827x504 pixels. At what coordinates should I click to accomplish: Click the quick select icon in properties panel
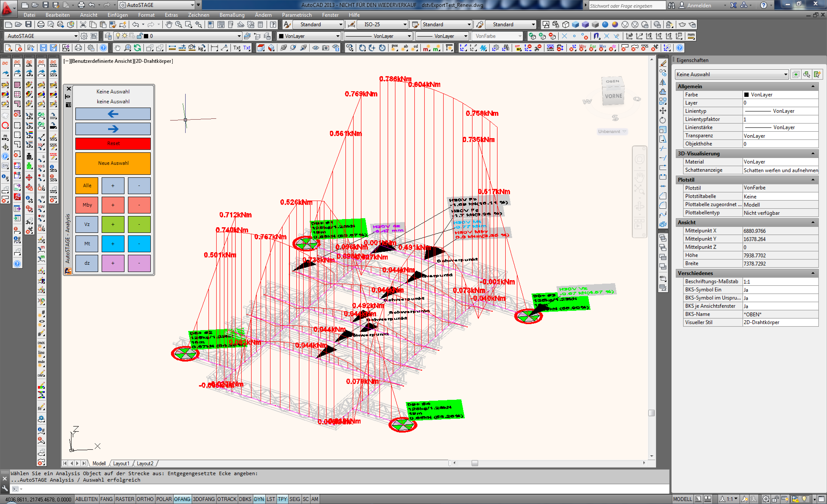tap(817, 74)
